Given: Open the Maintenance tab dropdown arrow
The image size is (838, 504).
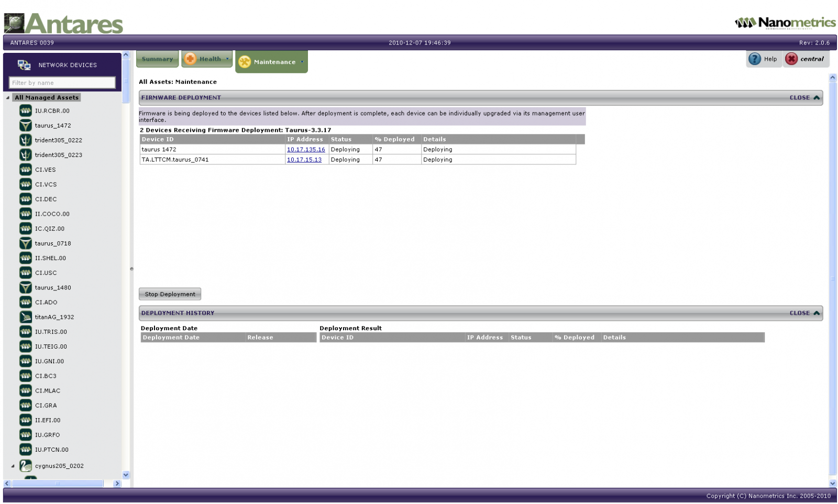Looking at the screenshot, I should click(x=302, y=62).
